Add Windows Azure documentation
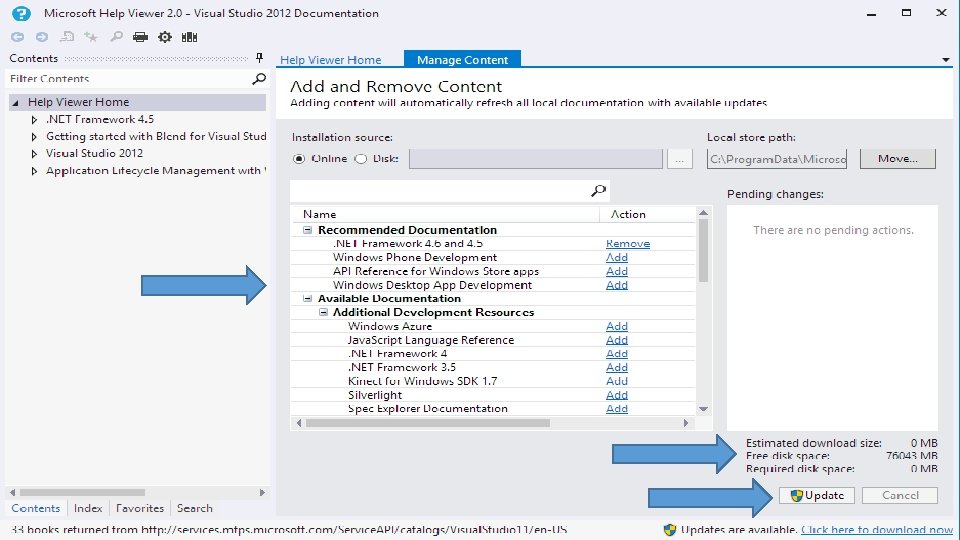The image size is (960, 540). [617, 326]
